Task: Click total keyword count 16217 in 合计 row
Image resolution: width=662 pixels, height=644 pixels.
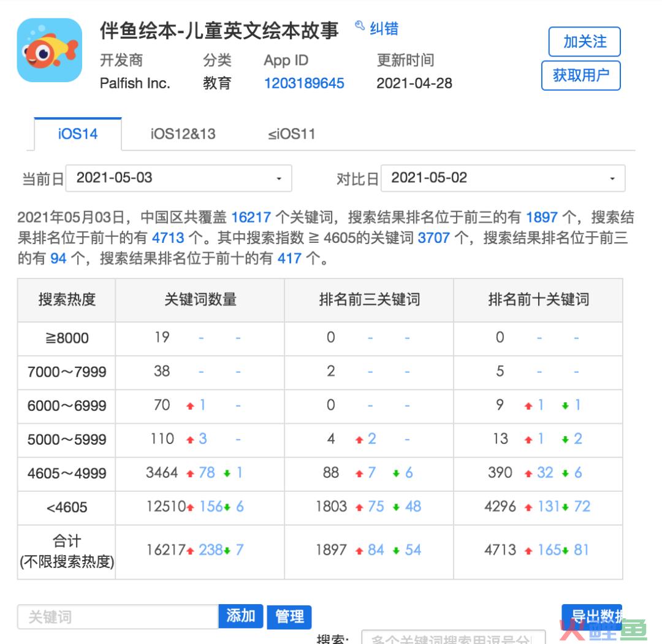Action: [166, 550]
